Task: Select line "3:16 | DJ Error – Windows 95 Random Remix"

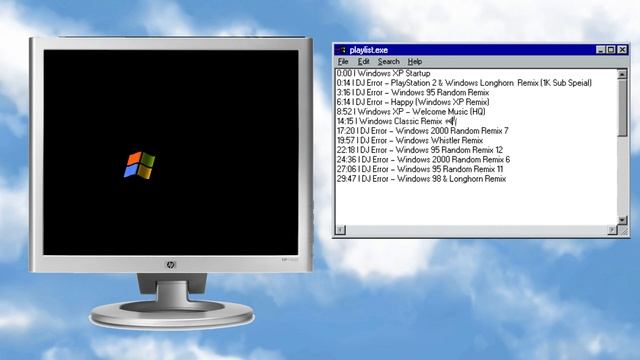Action: (413, 93)
